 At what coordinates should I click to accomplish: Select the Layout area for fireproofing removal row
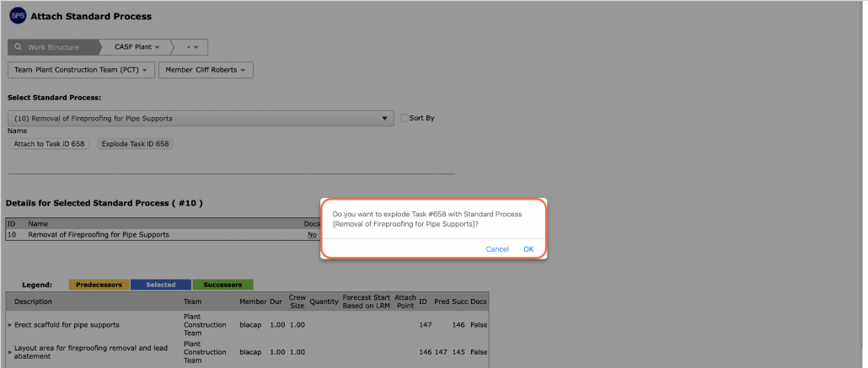click(247, 352)
